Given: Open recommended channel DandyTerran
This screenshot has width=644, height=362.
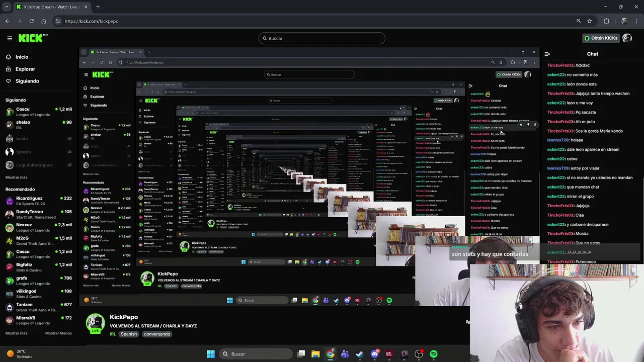Looking at the screenshot, I should 39,214.
